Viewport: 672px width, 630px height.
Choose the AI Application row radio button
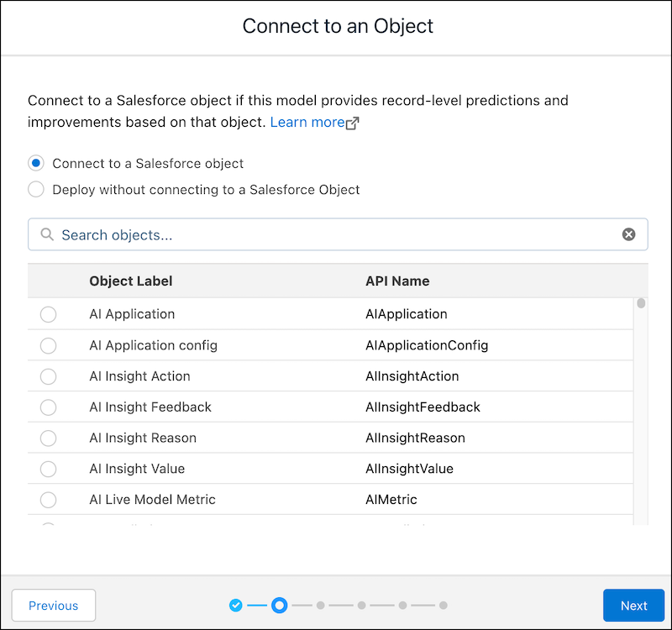(x=48, y=314)
